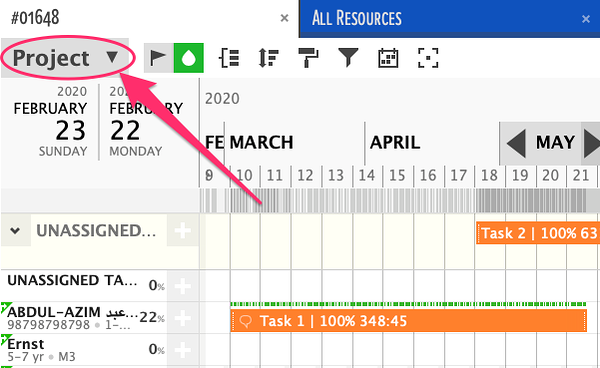Select the Ernst resource row
Viewport: 600px width, 368px height.
click(99, 350)
